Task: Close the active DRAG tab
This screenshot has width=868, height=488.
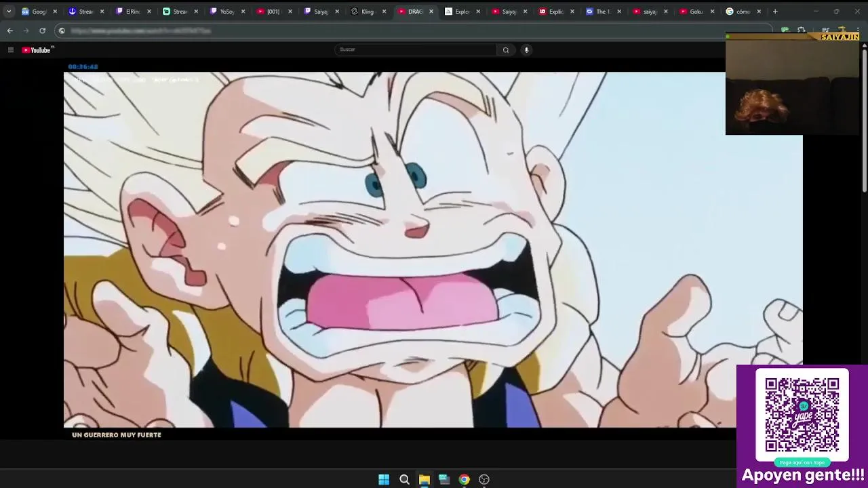Action: pos(431,12)
